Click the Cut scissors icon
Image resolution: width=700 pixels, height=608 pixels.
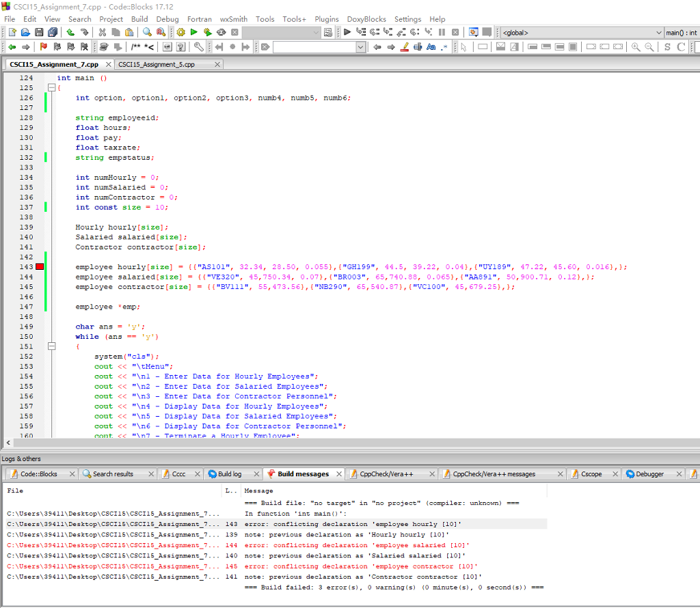coord(103,32)
